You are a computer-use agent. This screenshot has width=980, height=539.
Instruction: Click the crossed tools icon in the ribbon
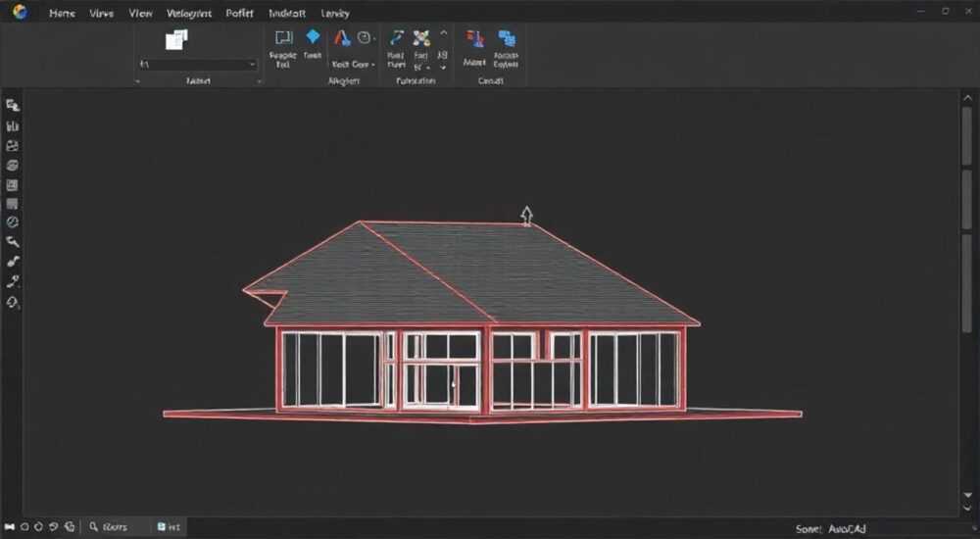421,38
